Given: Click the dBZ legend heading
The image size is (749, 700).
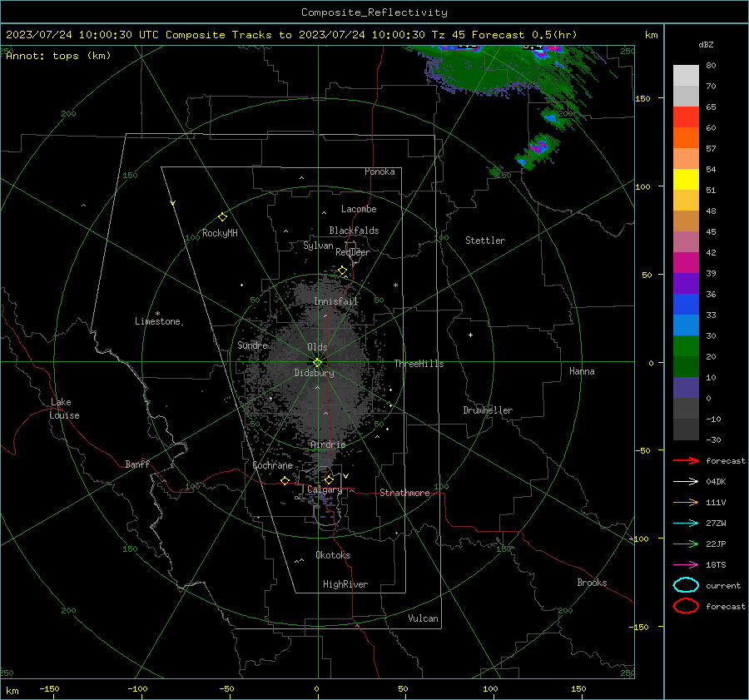Looking at the screenshot, I should tap(706, 45).
